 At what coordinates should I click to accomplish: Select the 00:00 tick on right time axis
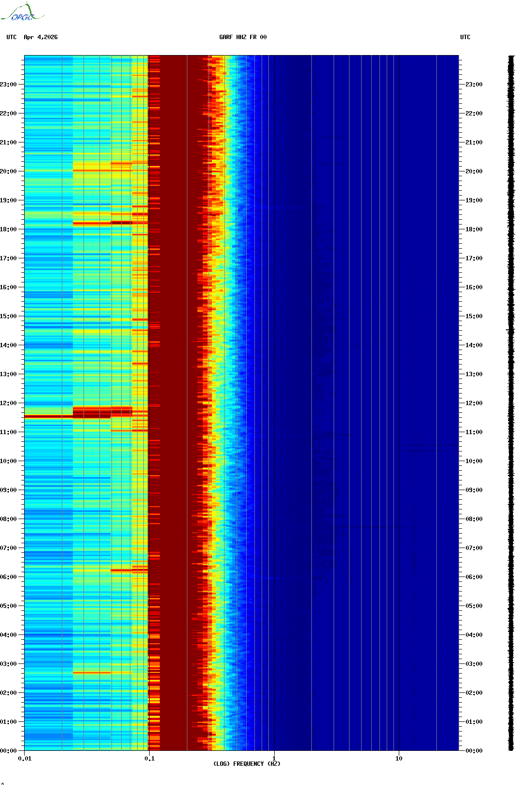tap(474, 751)
